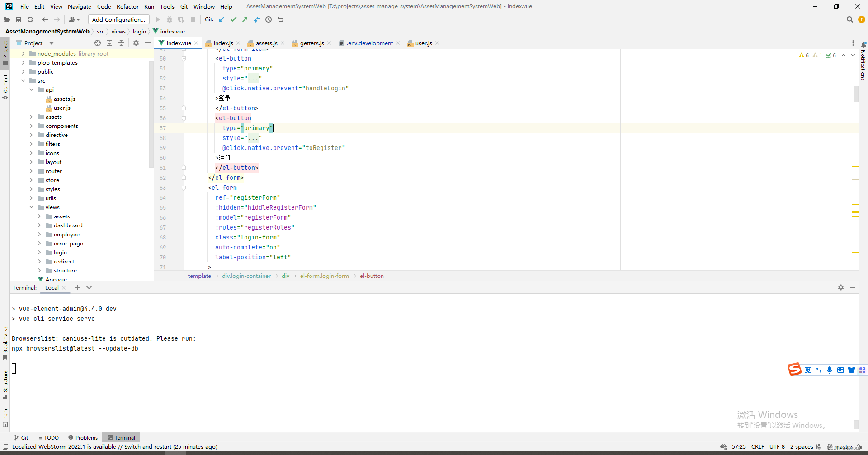Click the Save All toolbar icon
Image resolution: width=868 pixels, height=455 pixels.
pyautogui.click(x=19, y=19)
